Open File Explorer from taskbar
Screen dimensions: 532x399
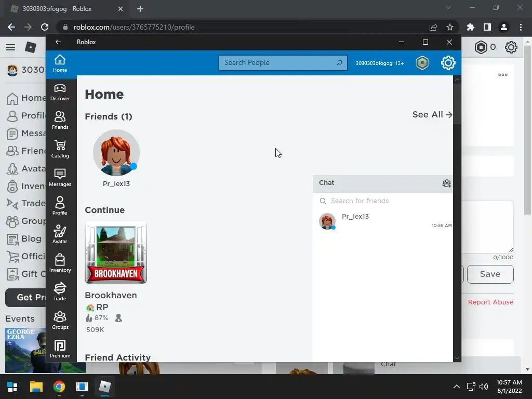pyautogui.click(x=36, y=387)
